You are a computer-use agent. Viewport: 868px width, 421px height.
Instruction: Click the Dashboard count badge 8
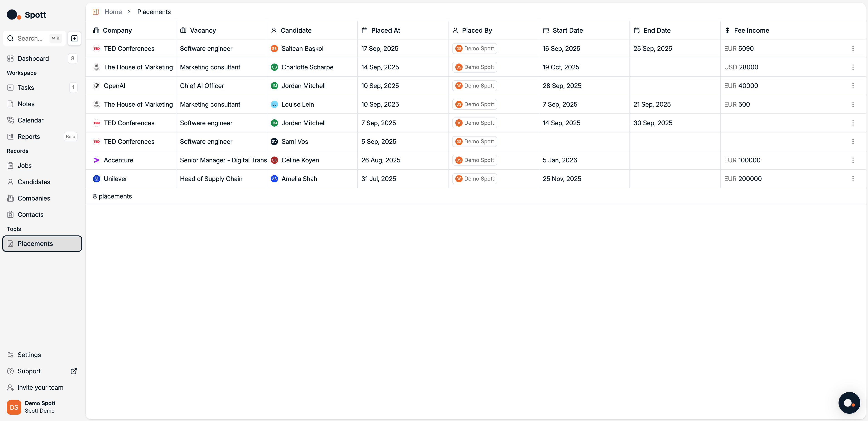point(72,59)
